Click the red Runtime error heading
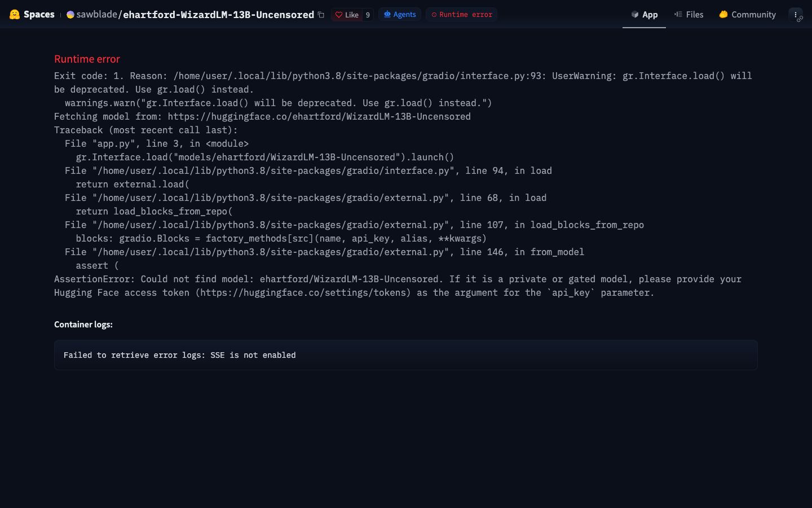Viewport: 812px width, 508px height. (x=87, y=59)
